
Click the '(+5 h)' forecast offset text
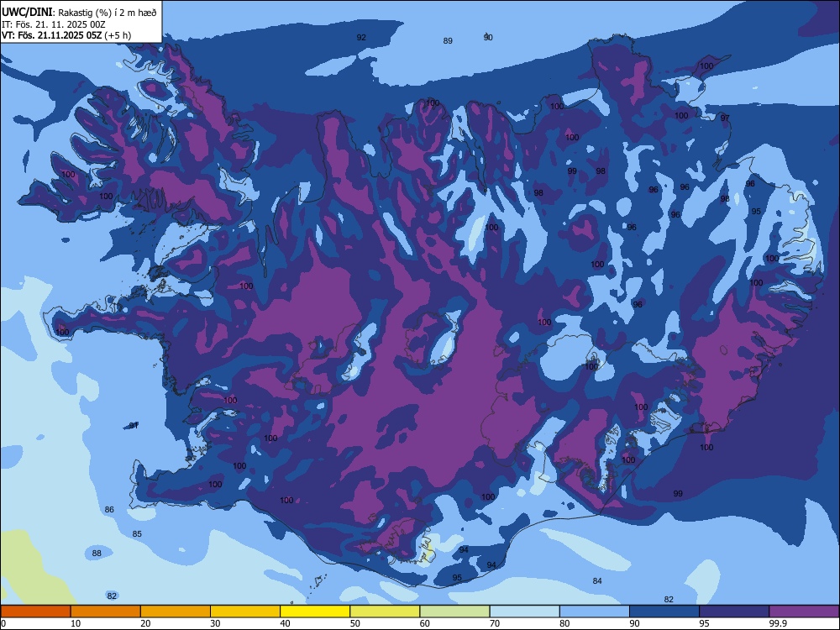click(x=118, y=35)
